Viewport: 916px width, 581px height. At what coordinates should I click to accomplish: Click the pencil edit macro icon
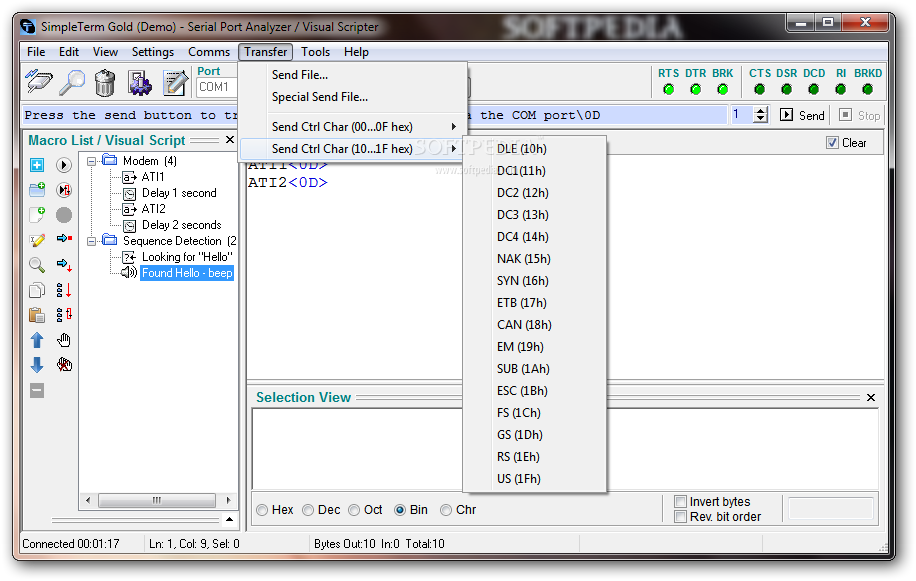pos(37,240)
